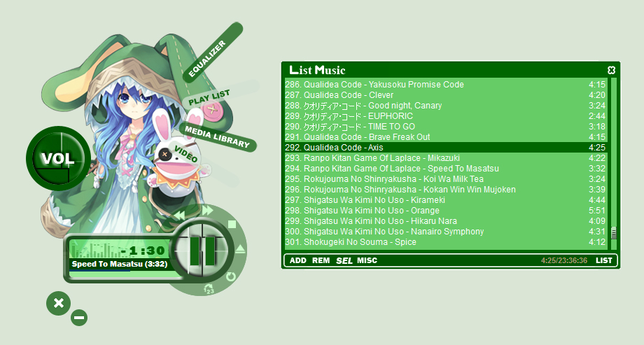
Task: Adjust volume using the VOL knob
Action: [x=57, y=158]
